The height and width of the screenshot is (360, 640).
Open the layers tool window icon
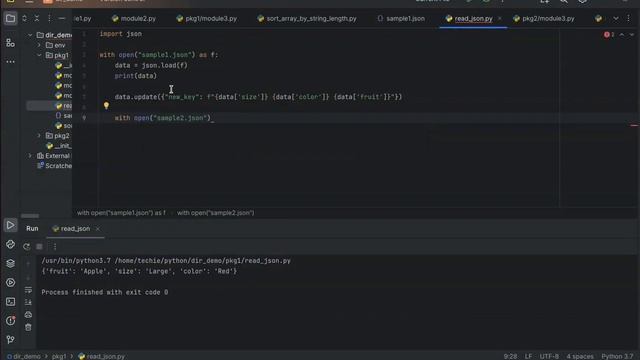[x=10, y=263]
